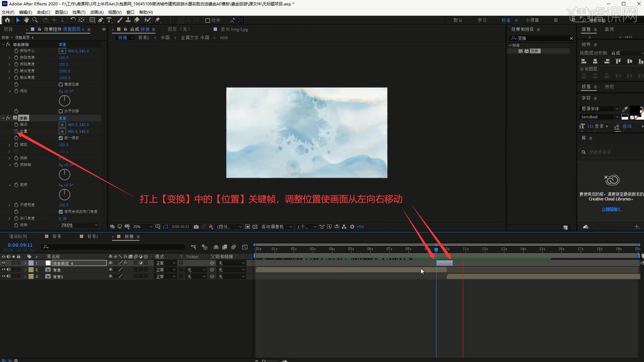This screenshot has width=644, height=362.
Task: Switch to the 背景2 timeline tab
Action: (x=93, y=236)
